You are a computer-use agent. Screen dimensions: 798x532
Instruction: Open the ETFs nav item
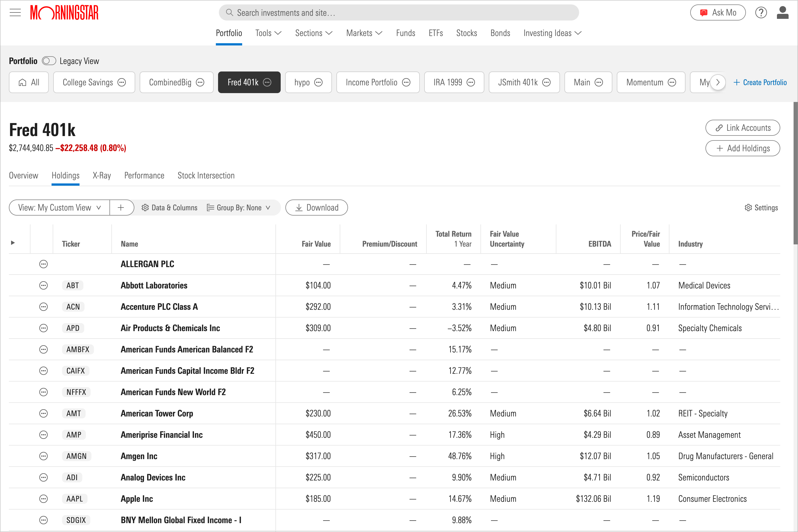[436, 33]
